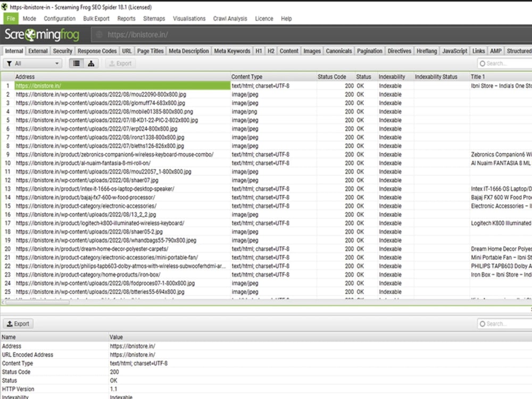The image size is (532, 399).
Task: Switch to the Page Titles tab
Action: [150, 51]
